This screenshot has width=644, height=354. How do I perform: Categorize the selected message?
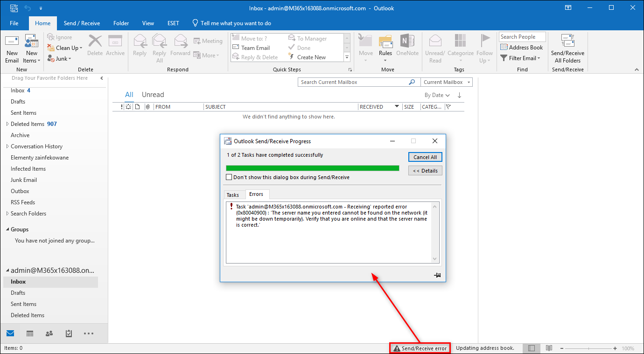tap(461, 48)
